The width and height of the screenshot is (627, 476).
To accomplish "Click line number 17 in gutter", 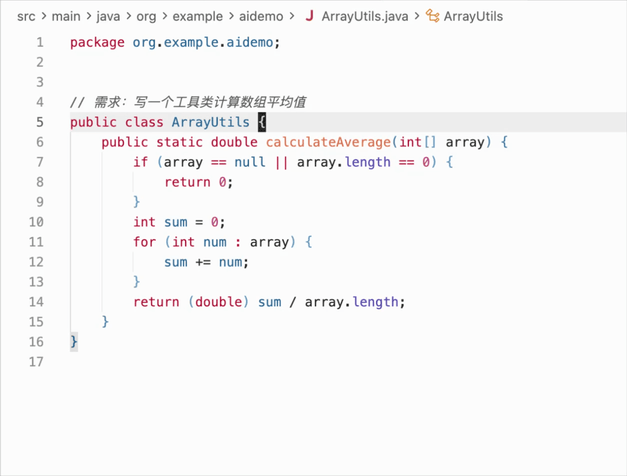I will (x=36, y=362).
